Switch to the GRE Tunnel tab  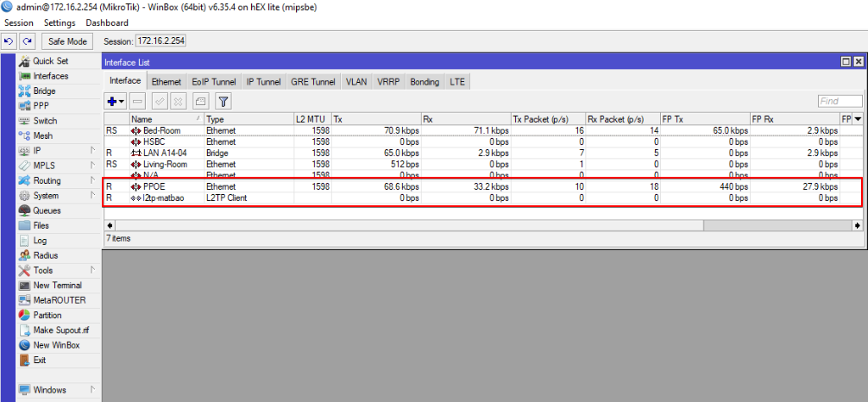313,82
